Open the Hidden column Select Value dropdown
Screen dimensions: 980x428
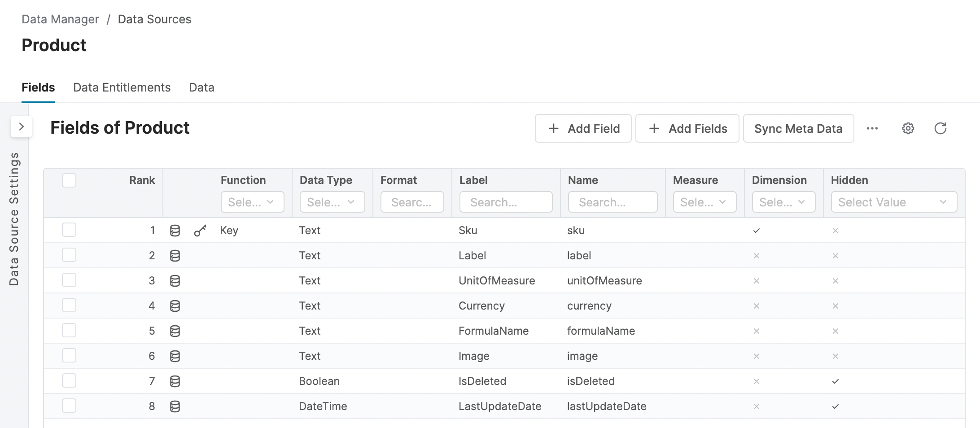click(893, 202)
